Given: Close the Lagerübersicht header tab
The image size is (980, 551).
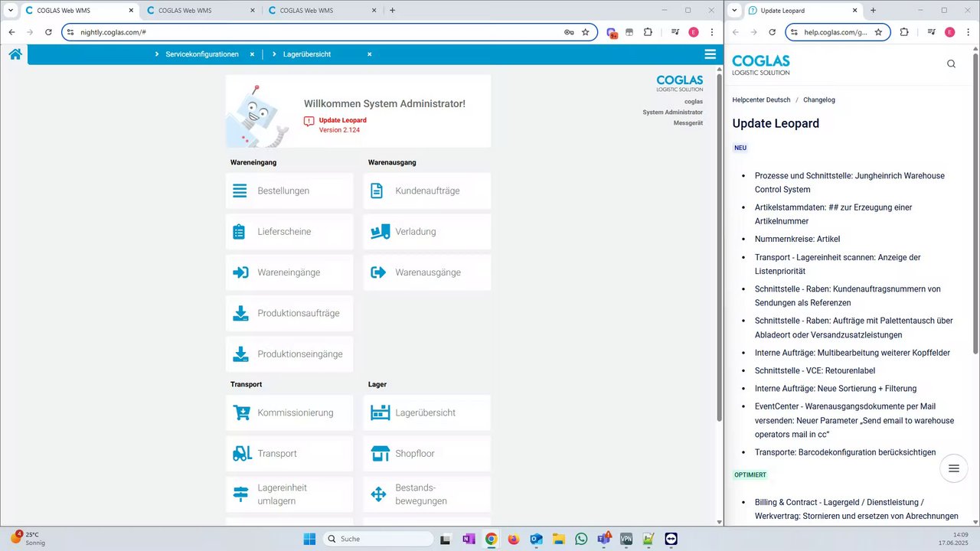Looking at the screenshot, I should [x=369, y=54].
